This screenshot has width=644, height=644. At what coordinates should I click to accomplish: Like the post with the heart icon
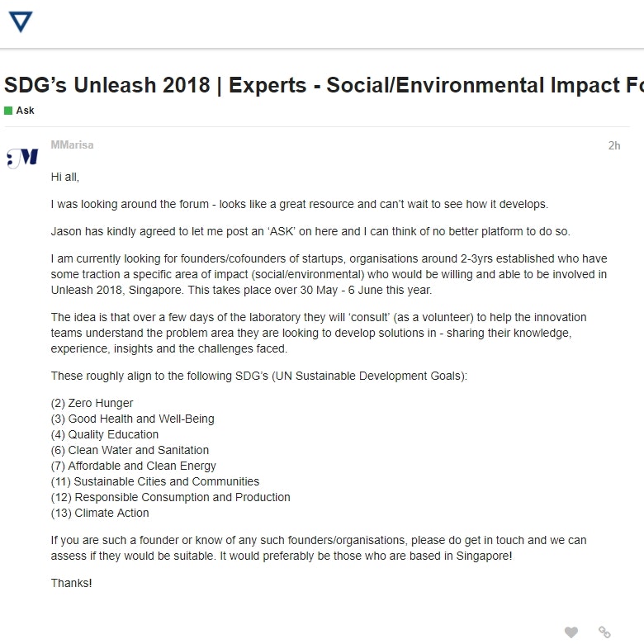pos(571,632)
